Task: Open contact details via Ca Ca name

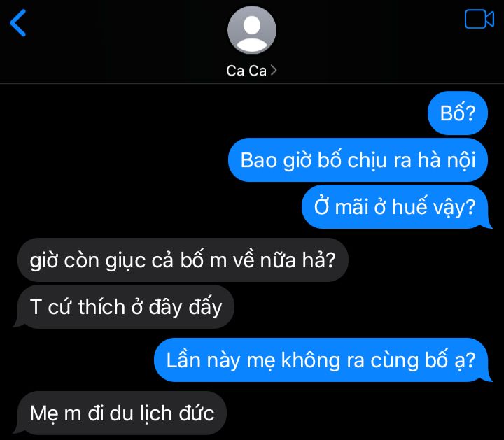Action: coord(246,71)
